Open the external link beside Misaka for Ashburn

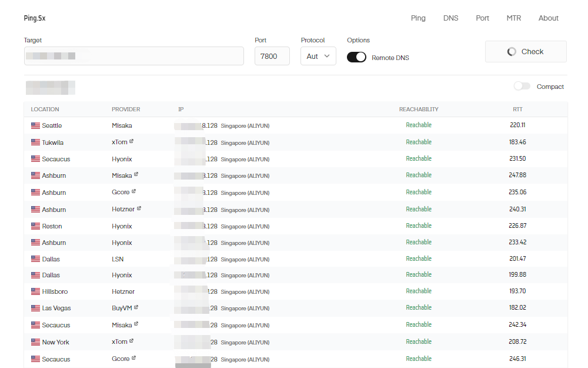136,174
